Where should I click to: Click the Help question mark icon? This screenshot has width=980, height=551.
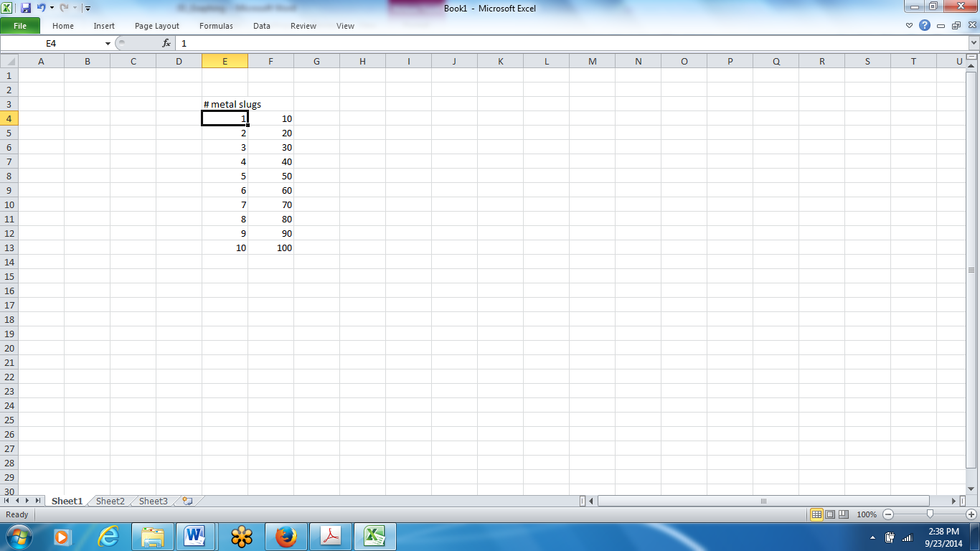pos(924,25)
